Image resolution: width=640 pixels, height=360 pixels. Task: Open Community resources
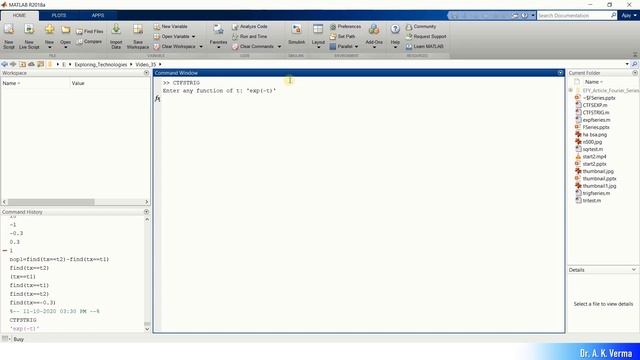(x=421, y=27)
